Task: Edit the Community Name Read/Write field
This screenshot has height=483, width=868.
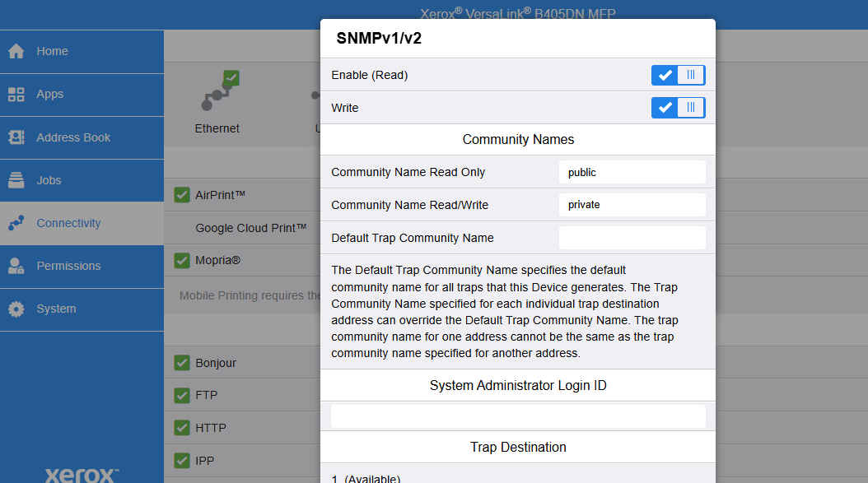Action: click(x=632, y=205)
